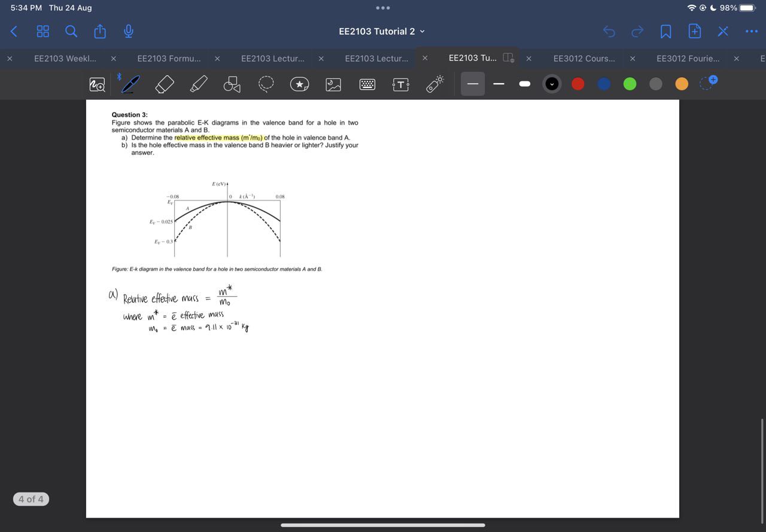
Task: Undo the last annotation
Action: (609, 31)
